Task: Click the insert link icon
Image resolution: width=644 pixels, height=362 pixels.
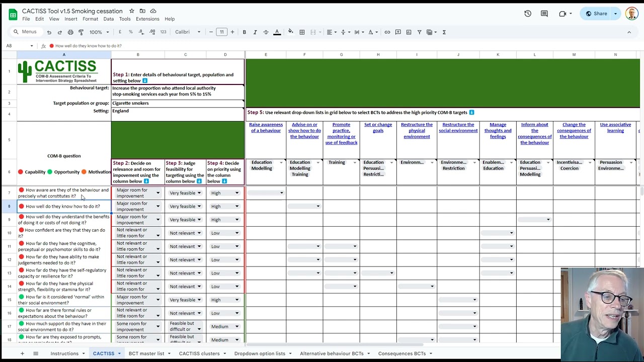Action: click(x=387, y=32)
